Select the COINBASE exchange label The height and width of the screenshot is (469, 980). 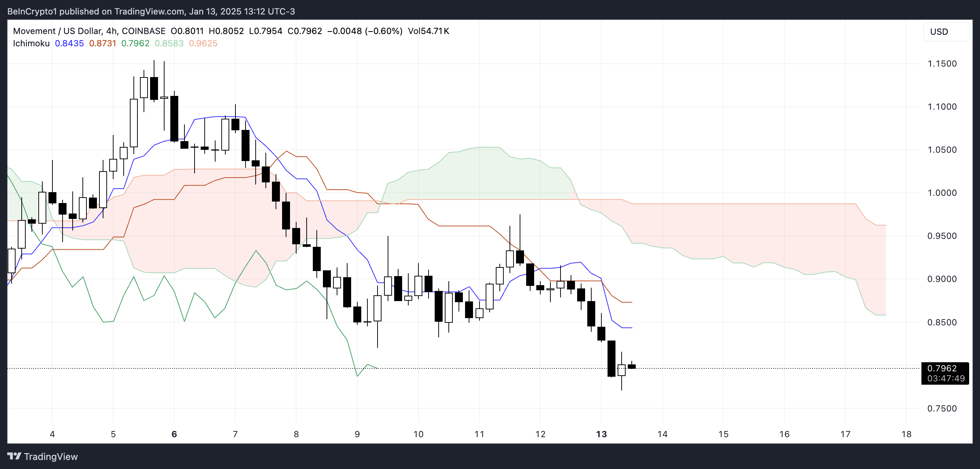point(144,31)
